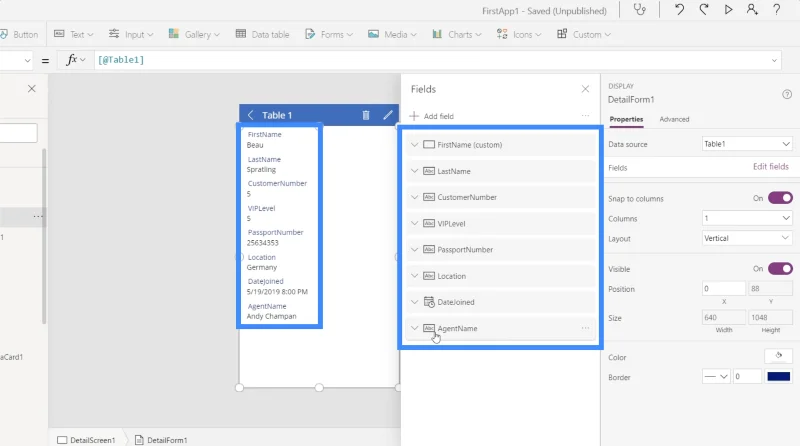The width and height of the screenshot is (800, 446).
Task: Open the Border style dropdown
Action: click(716, 377)
